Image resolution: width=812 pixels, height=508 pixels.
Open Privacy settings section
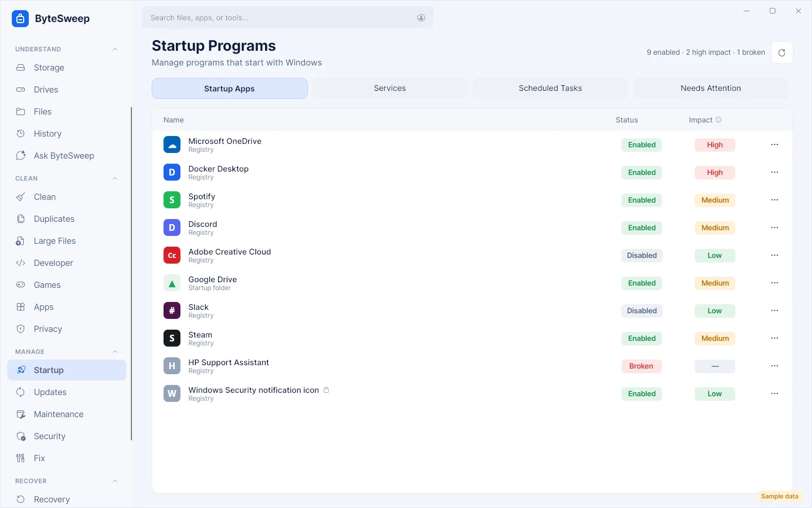67,329
